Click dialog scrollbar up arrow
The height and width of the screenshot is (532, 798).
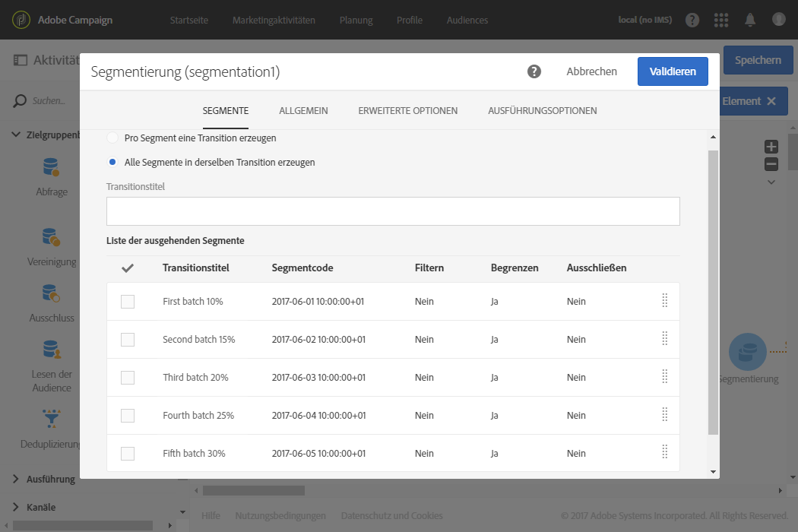point(713,137)
